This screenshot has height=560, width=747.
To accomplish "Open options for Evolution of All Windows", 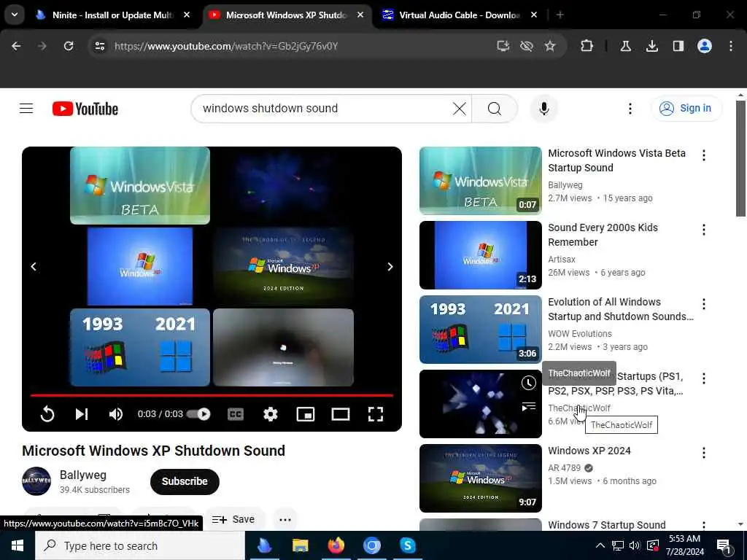I will (704, 304).
